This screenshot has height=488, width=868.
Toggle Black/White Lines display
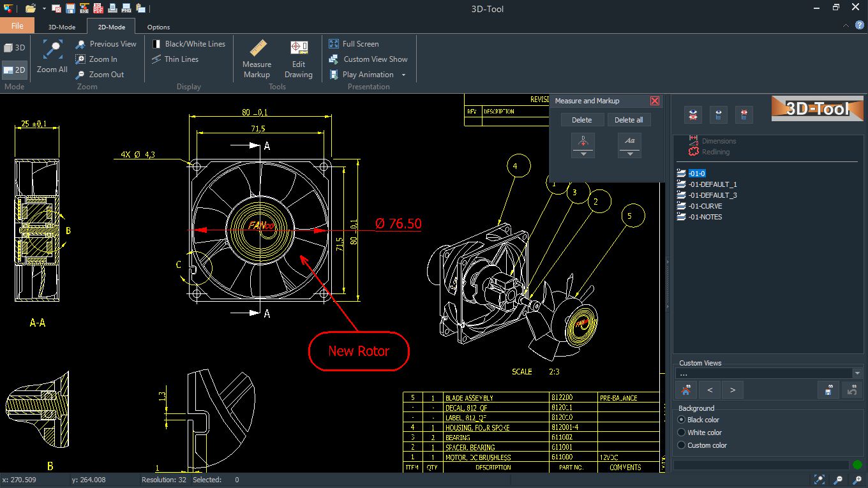click(x=189, y=44)
